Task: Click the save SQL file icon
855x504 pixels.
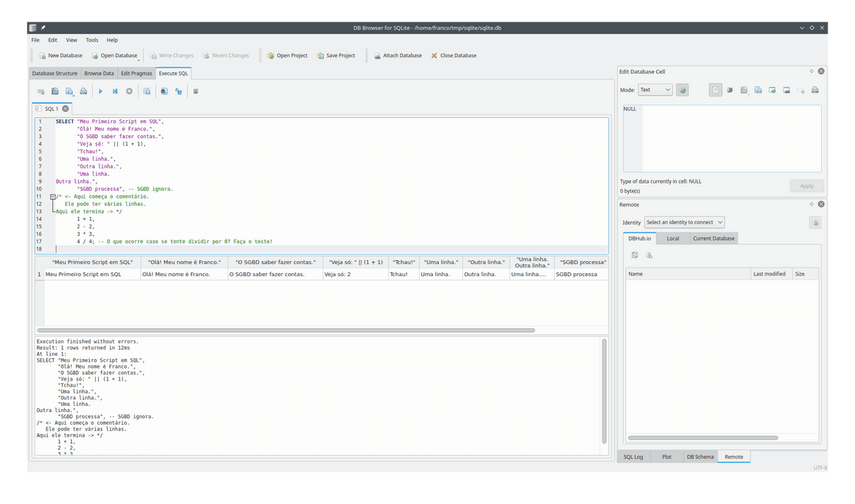Action: coord(69,91)
